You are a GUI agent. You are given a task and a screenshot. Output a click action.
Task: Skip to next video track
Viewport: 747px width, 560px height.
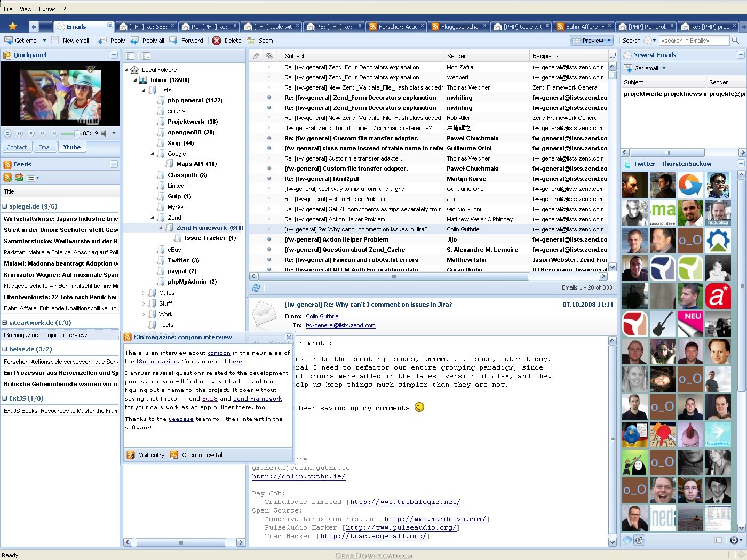point(54,133)
